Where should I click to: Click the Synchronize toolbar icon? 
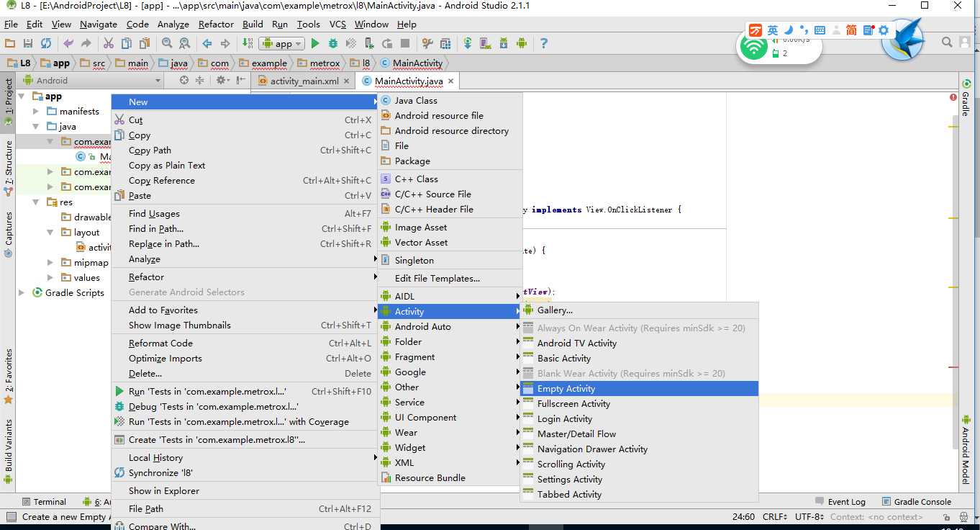tap(46, 43)
